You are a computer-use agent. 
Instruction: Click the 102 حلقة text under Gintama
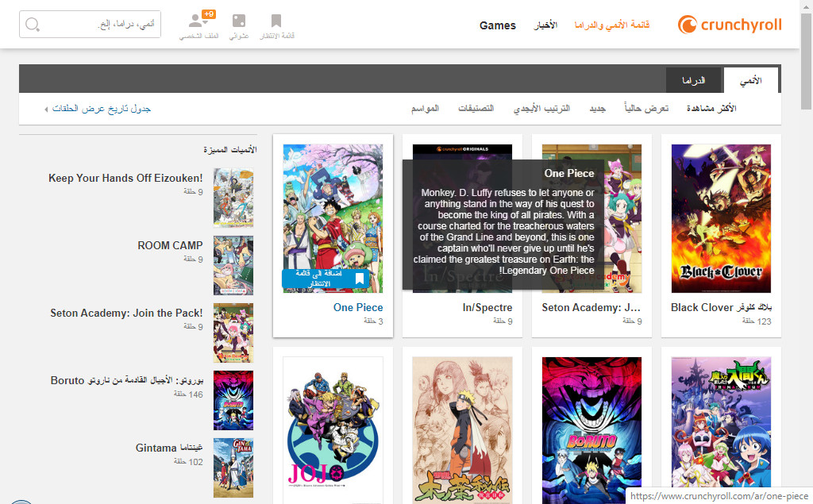click(188, 462)
